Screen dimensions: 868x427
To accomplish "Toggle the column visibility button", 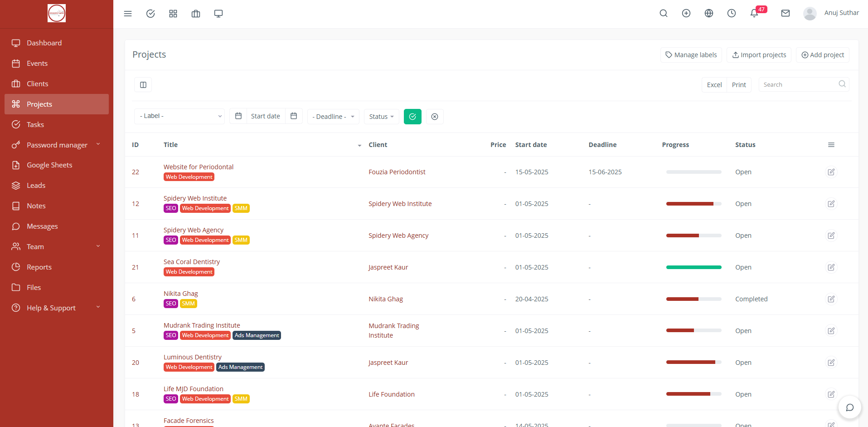I will click(x=143, y=85).
